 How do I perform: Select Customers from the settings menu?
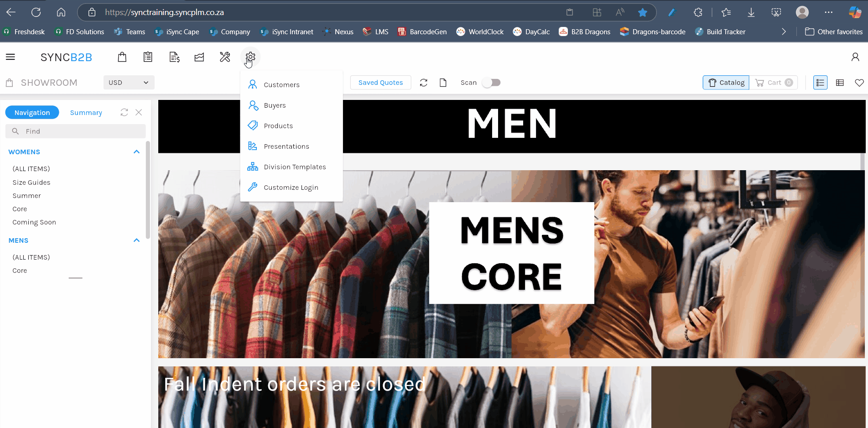(x=291, y=85)
